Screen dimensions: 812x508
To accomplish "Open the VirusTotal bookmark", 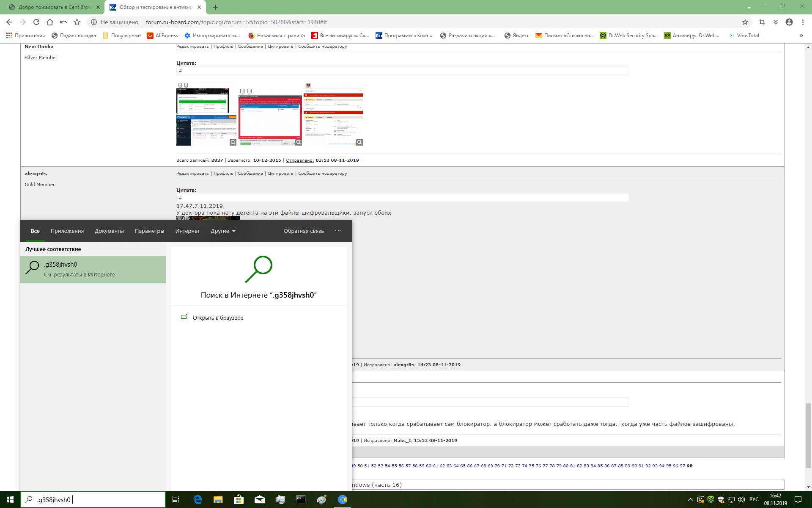I will [747, 36].
